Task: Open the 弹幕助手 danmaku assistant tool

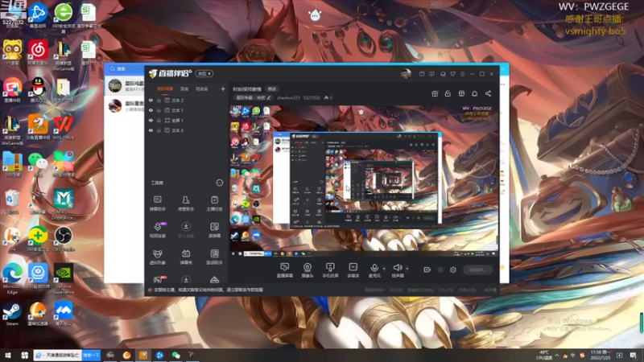Action: point(157,204)
